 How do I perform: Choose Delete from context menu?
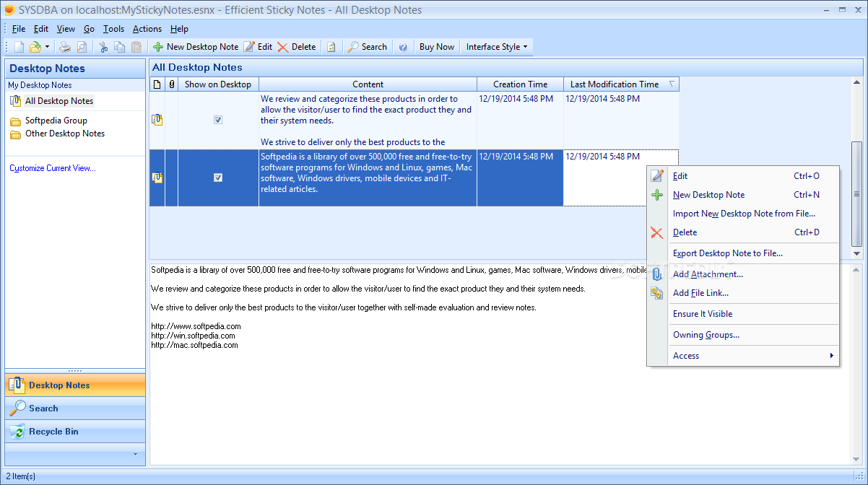(743, 232)
